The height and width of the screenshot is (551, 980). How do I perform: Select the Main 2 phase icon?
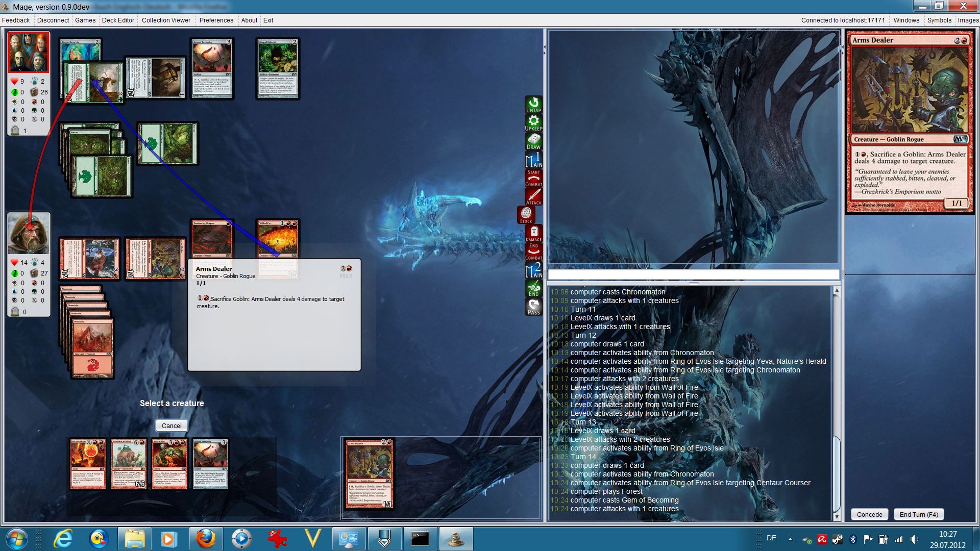click(533, 270)
